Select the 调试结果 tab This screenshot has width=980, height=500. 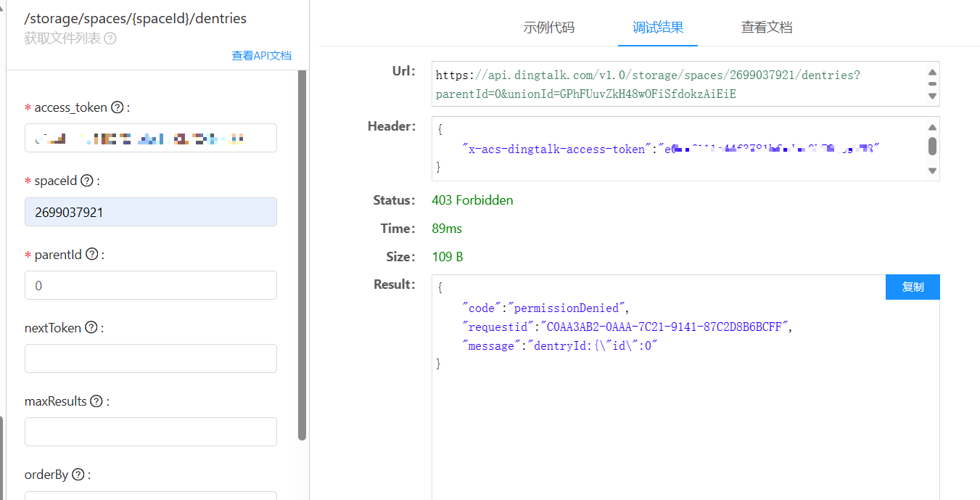(658, 28)
